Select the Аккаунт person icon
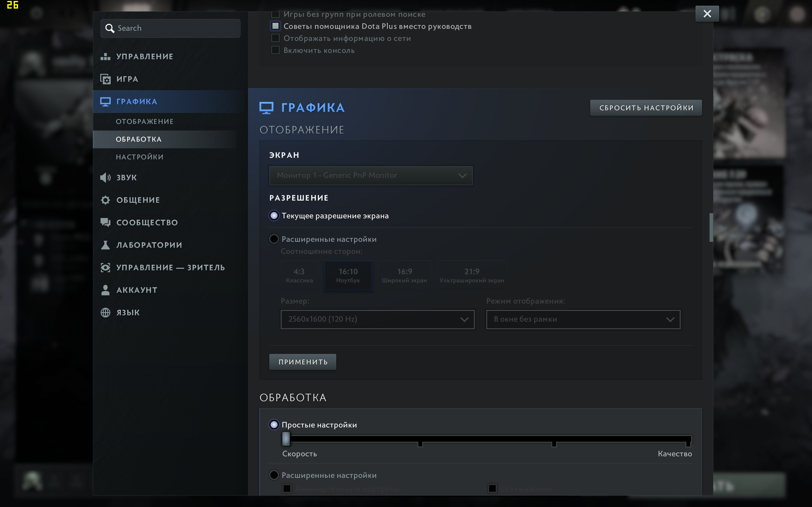Screen dimensions: 812x507 [105, 290]
